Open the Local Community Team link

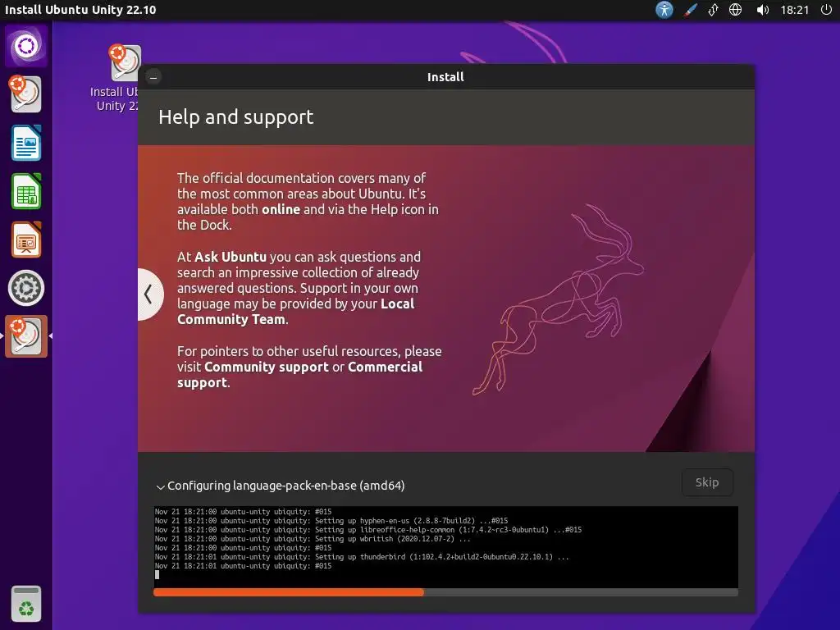[x=296, y=312]
